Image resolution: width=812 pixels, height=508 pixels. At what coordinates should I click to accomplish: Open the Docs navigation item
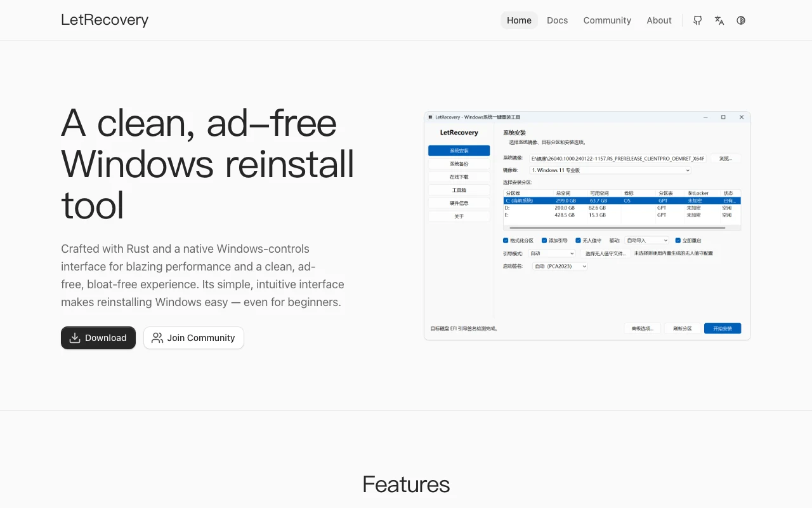(557, 20)
